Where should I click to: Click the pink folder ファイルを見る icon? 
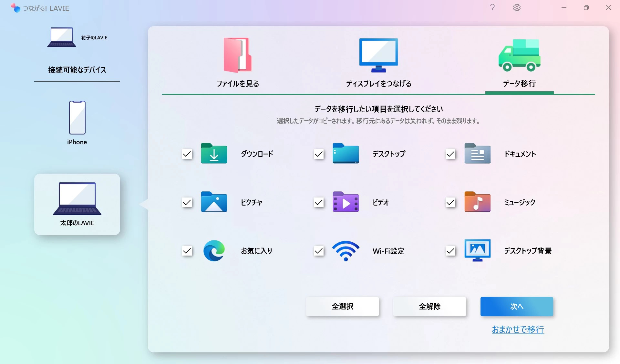238,55
